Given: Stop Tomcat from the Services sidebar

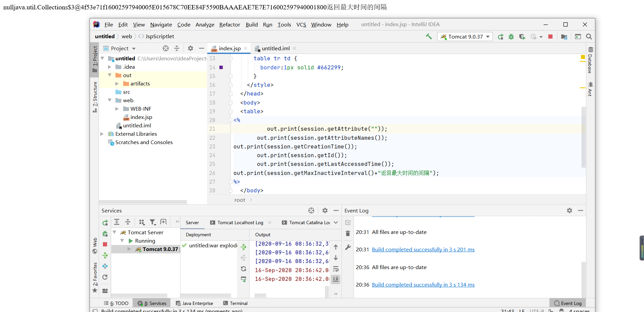Looking at the screenshot, I should (x=105, y=244).
